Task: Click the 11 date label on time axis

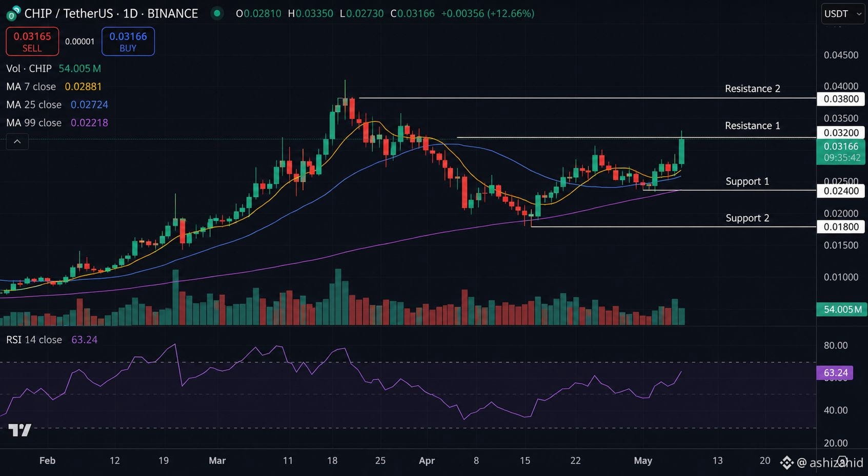Action: pos(288,461)
